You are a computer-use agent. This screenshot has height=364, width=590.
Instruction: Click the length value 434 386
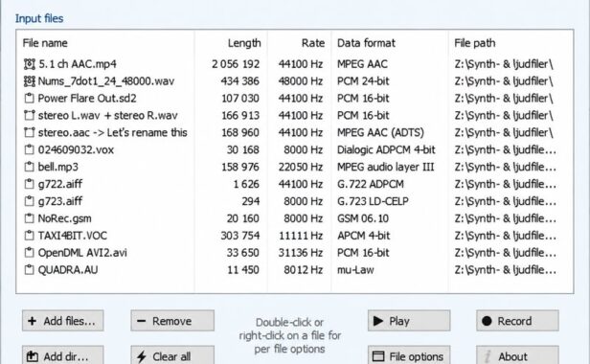240,81
